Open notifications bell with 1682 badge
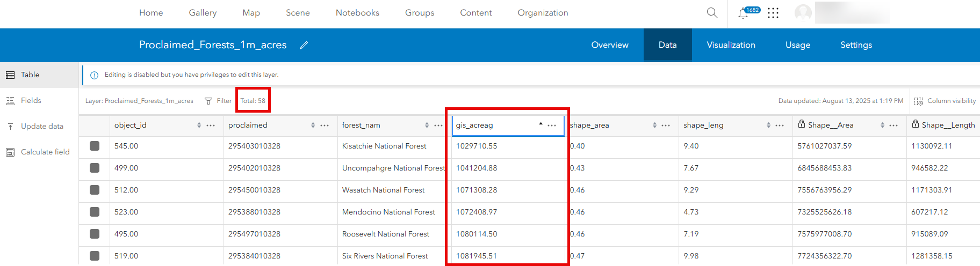The image size is (980, 266). pyautogui.click(x=744, y=13)
